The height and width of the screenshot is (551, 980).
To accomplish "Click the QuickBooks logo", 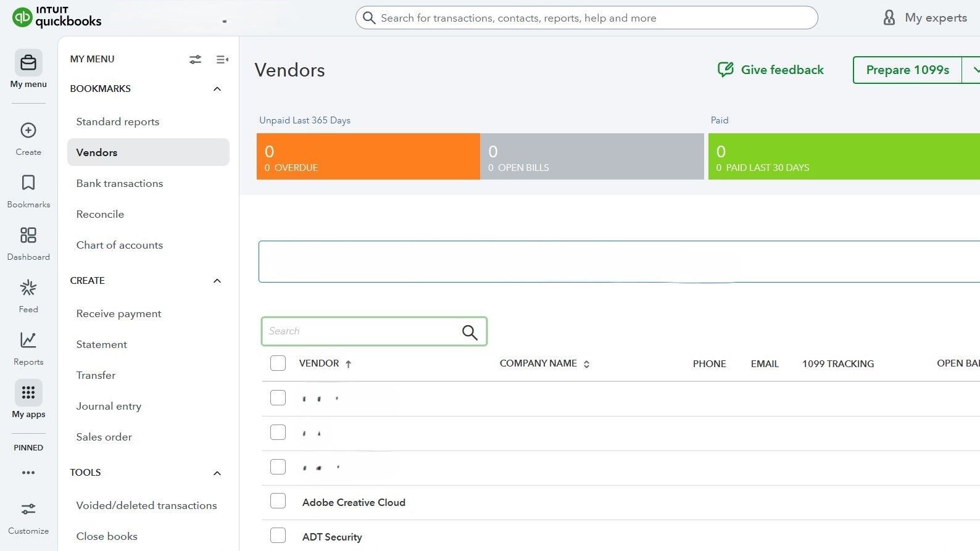I will coord(57,17).
